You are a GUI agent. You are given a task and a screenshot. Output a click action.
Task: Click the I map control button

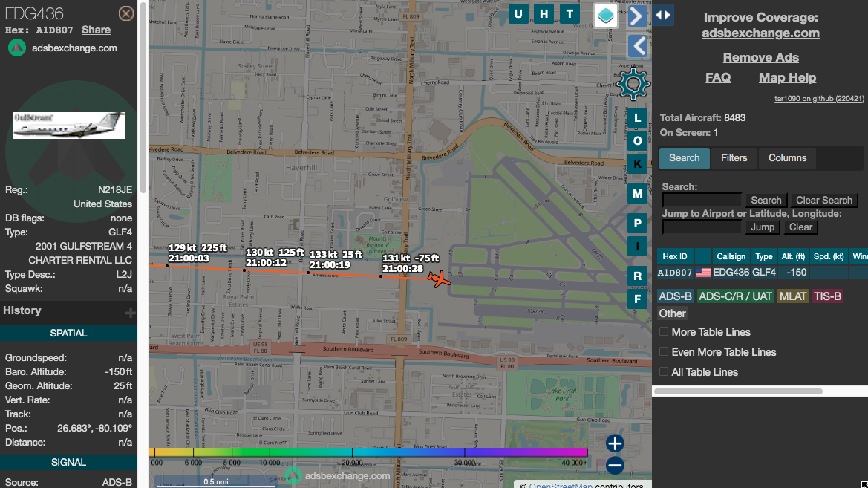pyautogui.click(x=637, y=247)
